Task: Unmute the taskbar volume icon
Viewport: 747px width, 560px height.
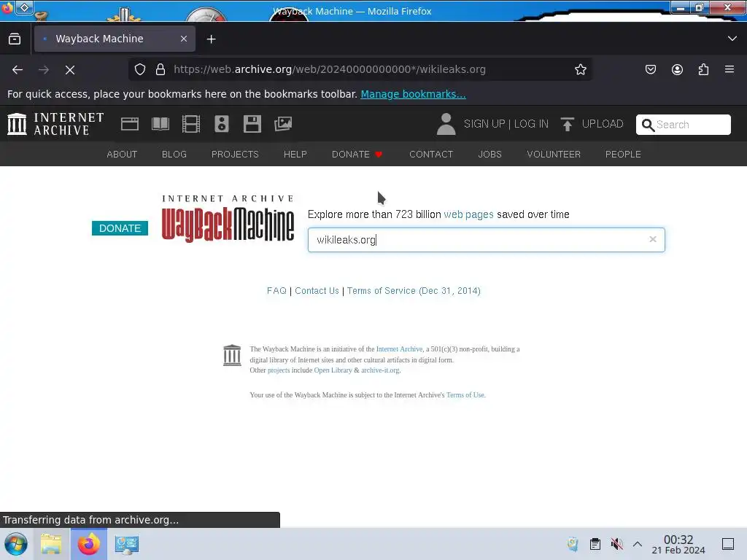Action: point(616,544)
